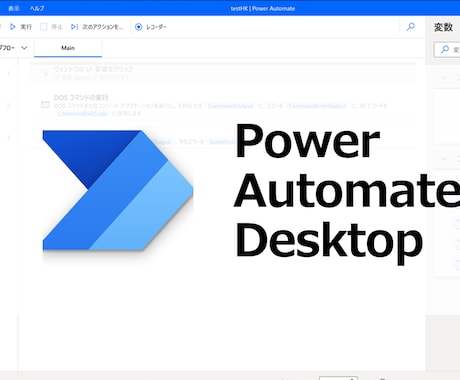Select the Main tab
This screenshot has width=460, height=380.
pyautogui.click(x=68, y=48)
